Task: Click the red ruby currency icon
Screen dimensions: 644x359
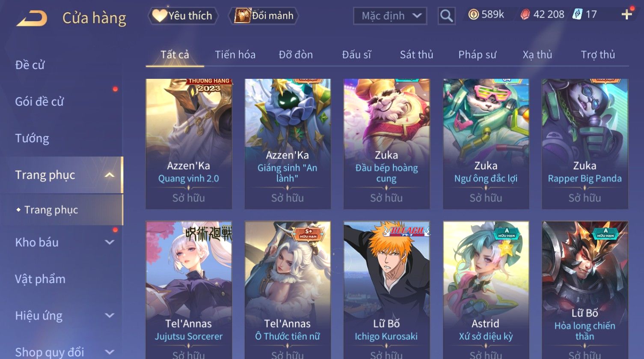Action: (x=525, y=15)
